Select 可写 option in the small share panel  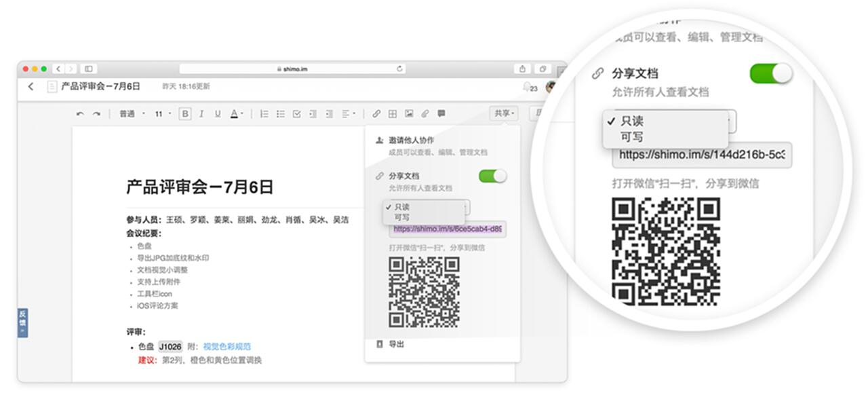401,217
